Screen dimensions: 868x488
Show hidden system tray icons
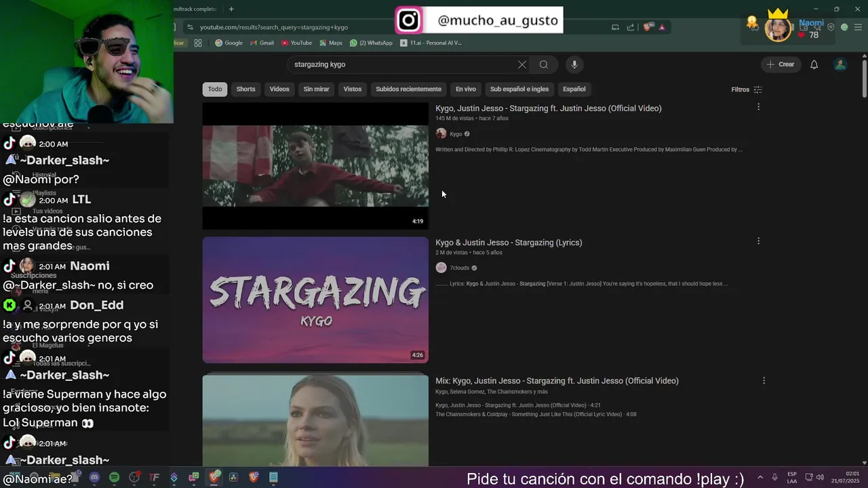click(760, 477)
